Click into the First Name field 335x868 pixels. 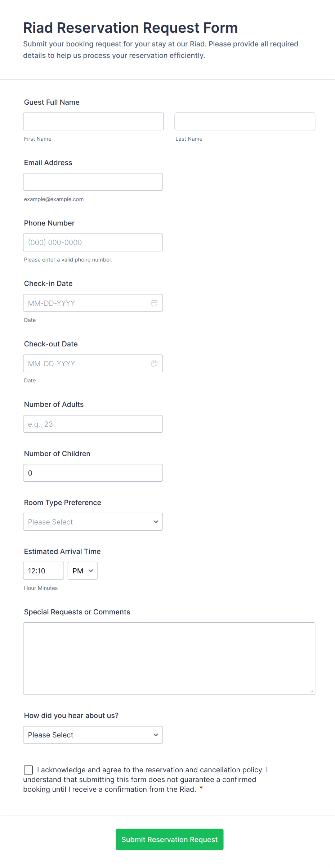(93, 121)
